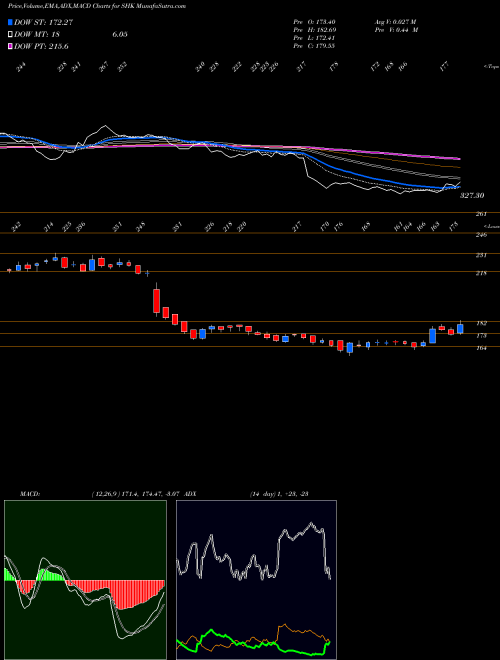Click the 164 price axis label
The width and height of the screenshot is (500, 660).
(x=481, y=348)
